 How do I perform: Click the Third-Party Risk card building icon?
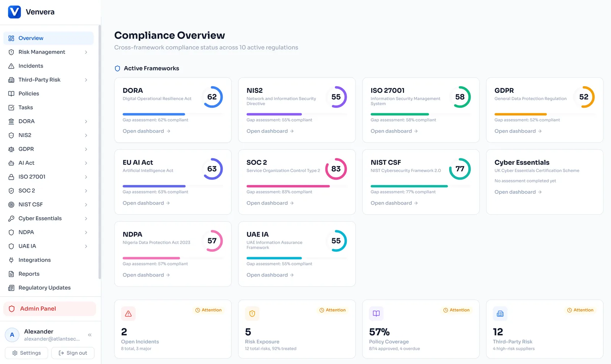tap(500, 314)
